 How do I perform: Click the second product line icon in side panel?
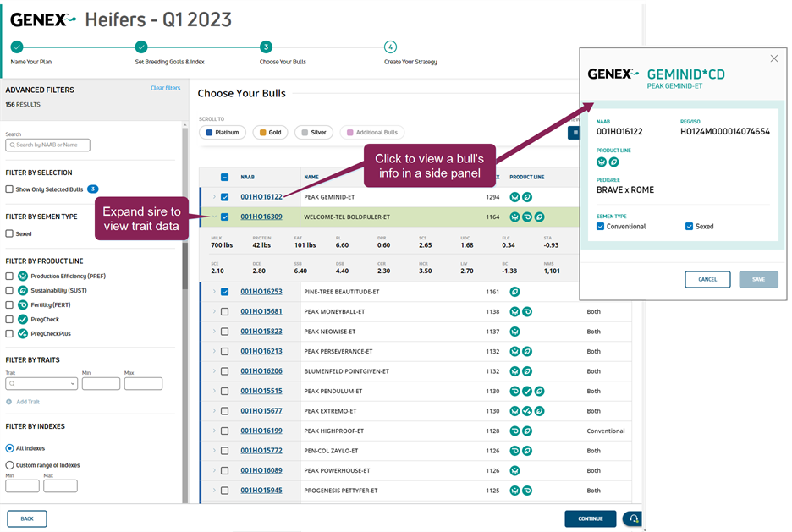pyautogui.click(x=613, y=162)
